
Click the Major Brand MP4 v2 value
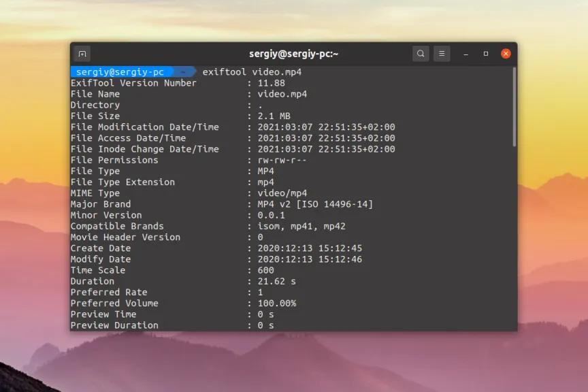315,204
